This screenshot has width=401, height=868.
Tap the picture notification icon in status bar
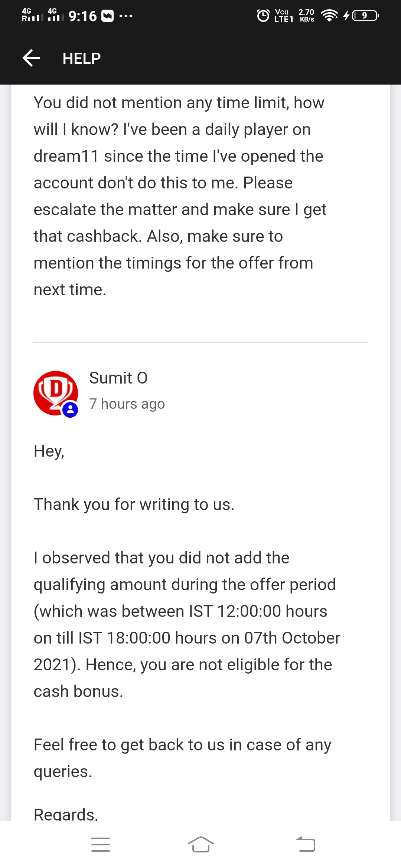[x=108, y=16]
